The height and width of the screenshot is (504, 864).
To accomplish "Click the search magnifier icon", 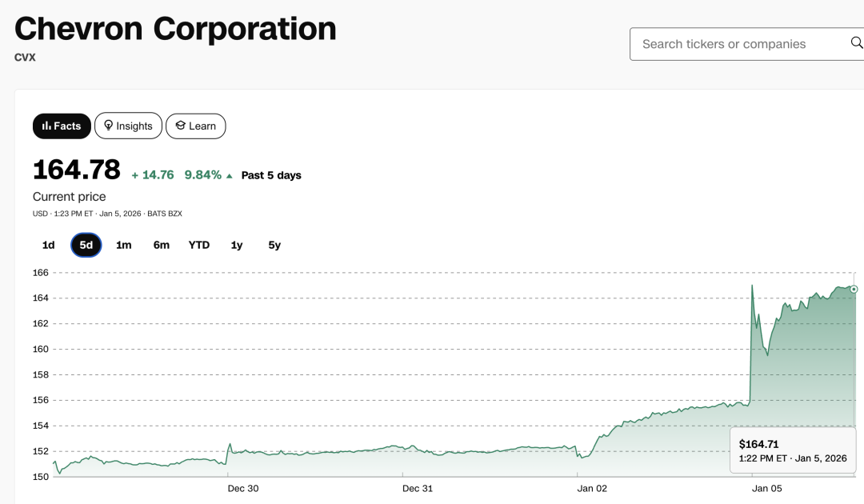I will (x=857, y=43).
